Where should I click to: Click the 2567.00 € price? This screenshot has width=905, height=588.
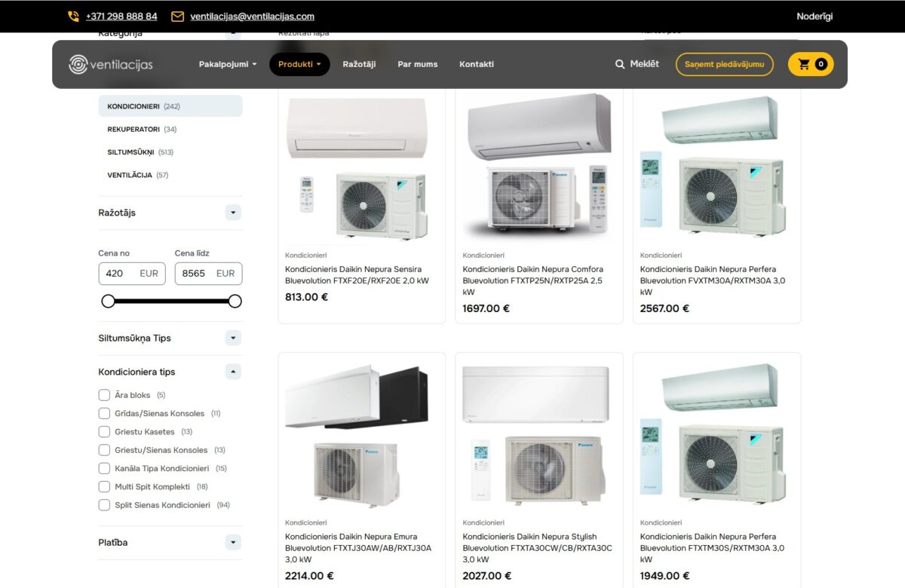coord(665,308)
